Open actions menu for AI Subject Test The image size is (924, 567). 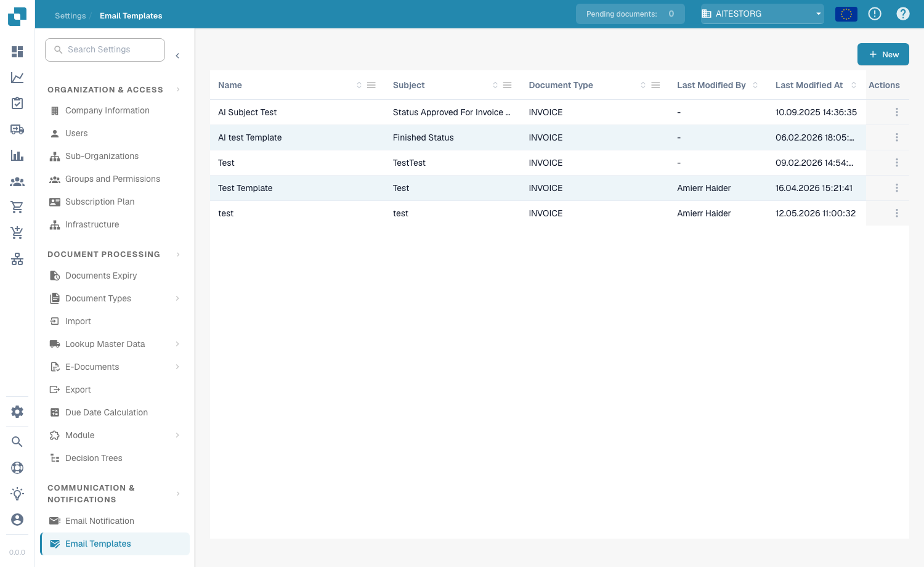point(897,112)
